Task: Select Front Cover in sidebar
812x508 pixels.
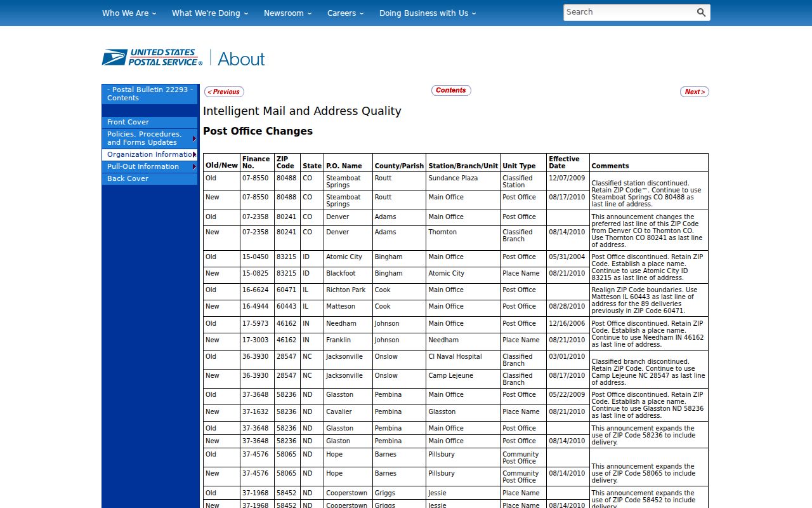Action: tap(150, 122)
